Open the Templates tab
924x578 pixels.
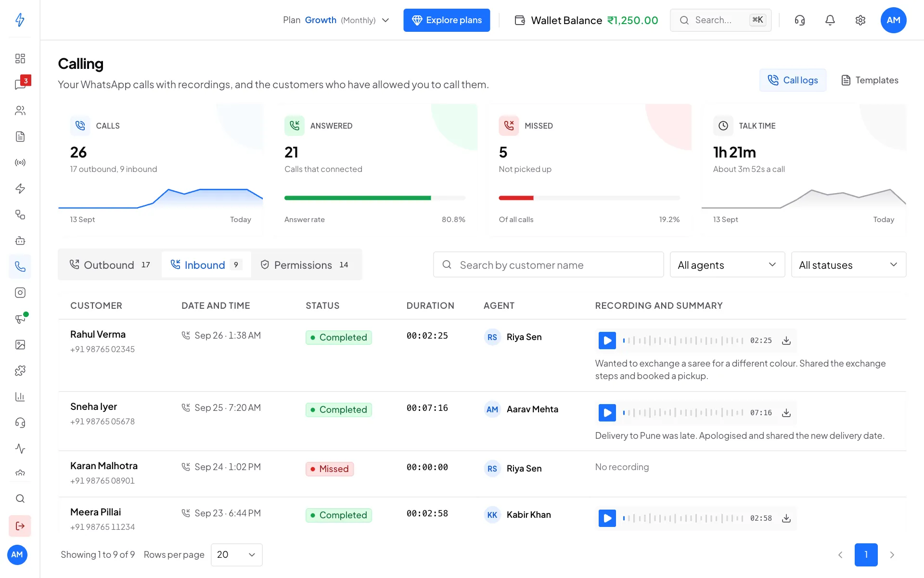(870, 80)
